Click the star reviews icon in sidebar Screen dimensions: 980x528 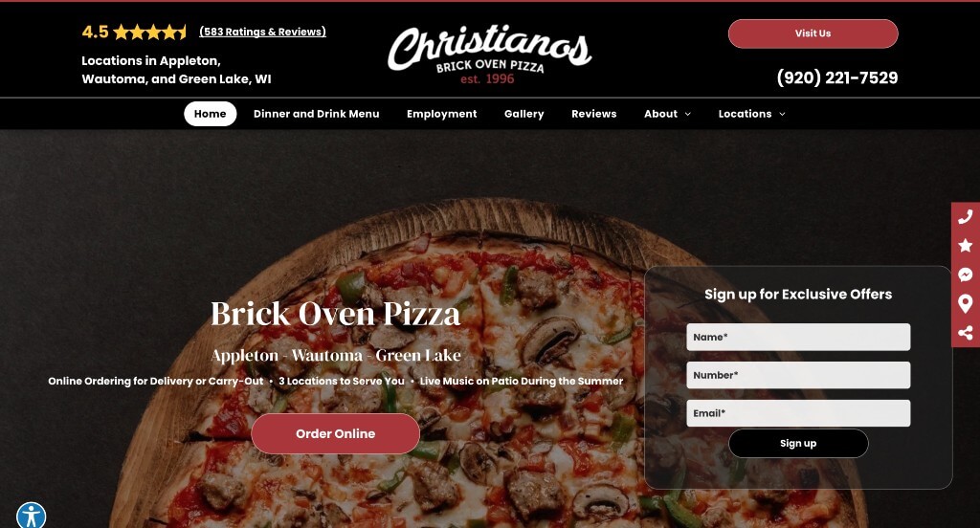click(965, 245)
